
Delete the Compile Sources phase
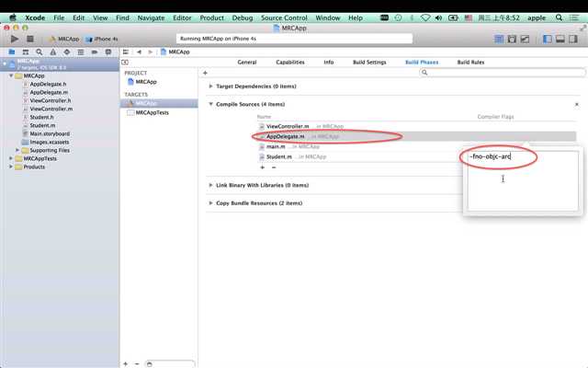[577, 104]
